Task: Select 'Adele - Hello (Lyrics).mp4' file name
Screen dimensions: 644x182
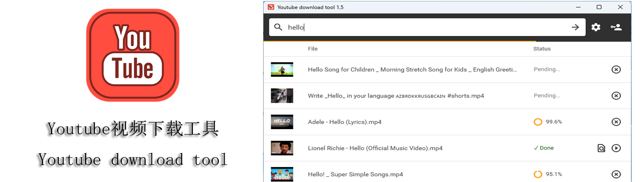Action: click(345, 122)
